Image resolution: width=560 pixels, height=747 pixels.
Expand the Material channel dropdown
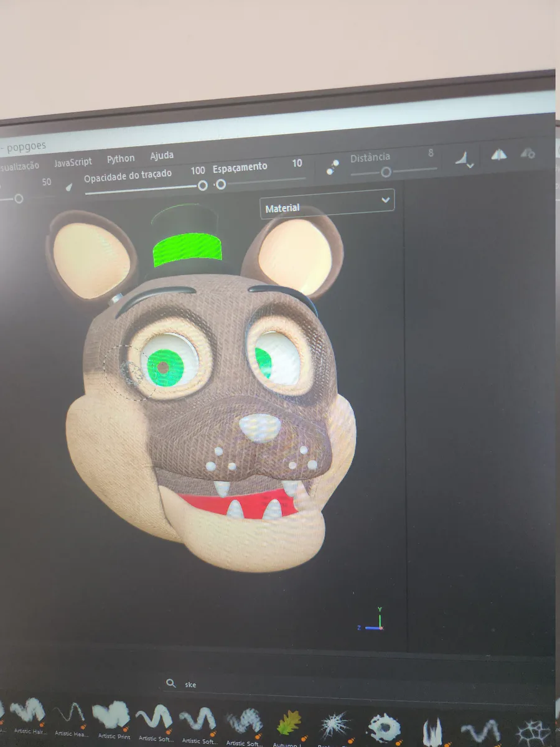pyautogui.click(x=327, y=204)
